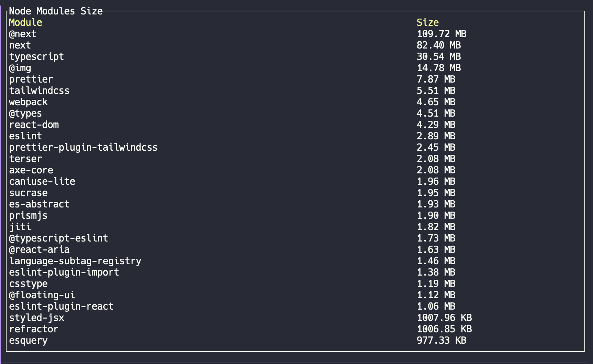Click the 1.95 MB size value
Screen dimensions: 593x364
(436, 193)
